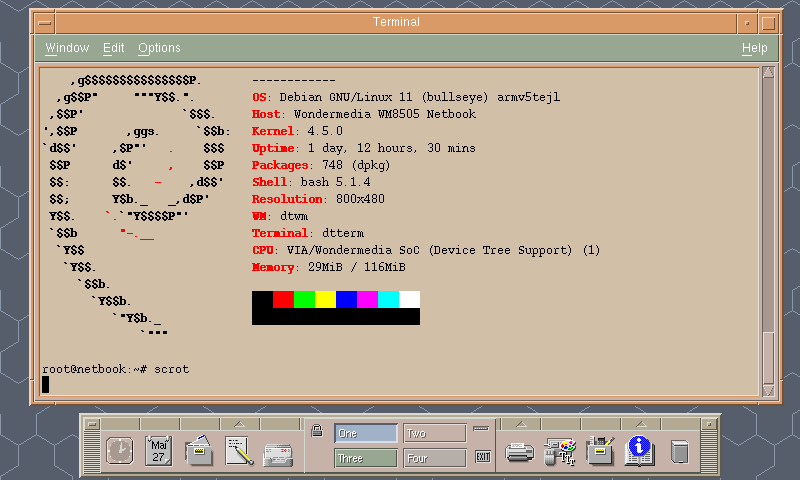Click the blue color block
800x480 pixels.
[x=346, y=299]
